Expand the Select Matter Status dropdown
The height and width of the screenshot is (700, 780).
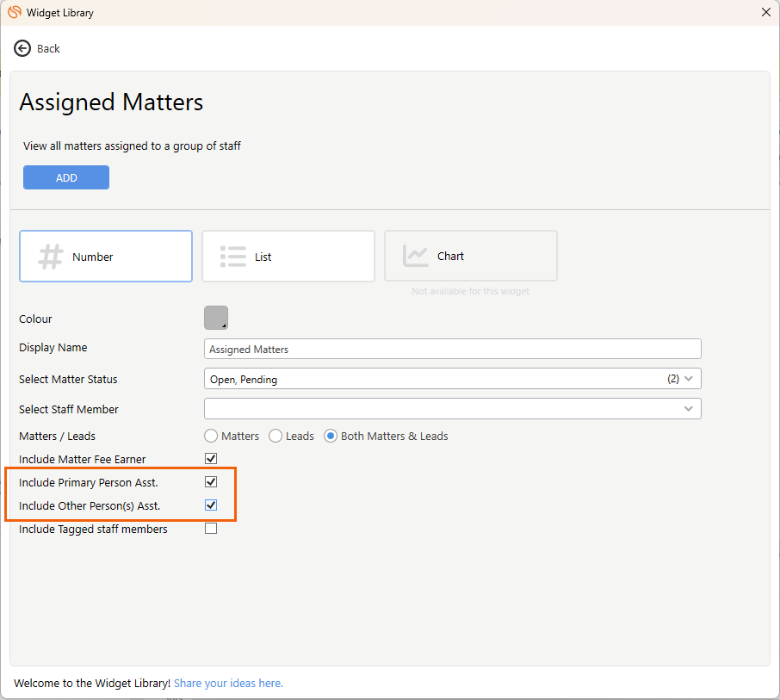click(x=688, y=379)
